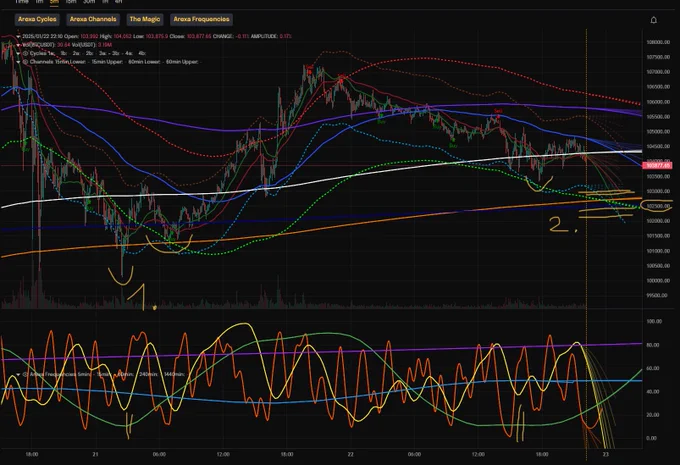Image resolution: width=680 pixels, height=465 pixels.
Task: Click the Sell marker near 12:00 on 22nd
Action: click(x=498, y=111)
